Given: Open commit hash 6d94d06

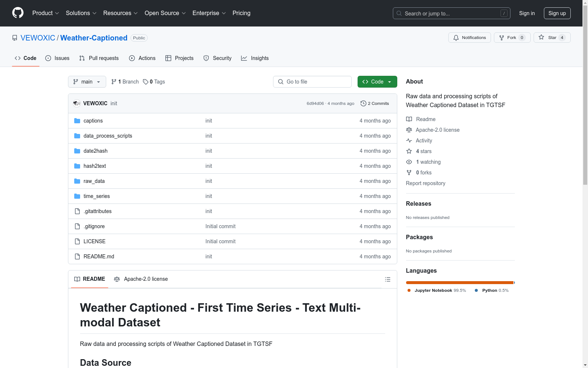Looking at the screenshot, I should coord(315,103).
